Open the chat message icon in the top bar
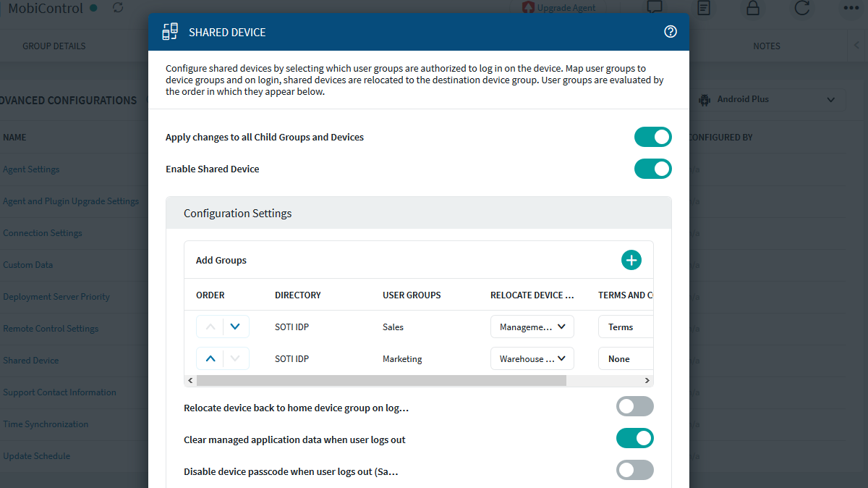The width and height of the screenshot is (868, 488). (655, 8)
